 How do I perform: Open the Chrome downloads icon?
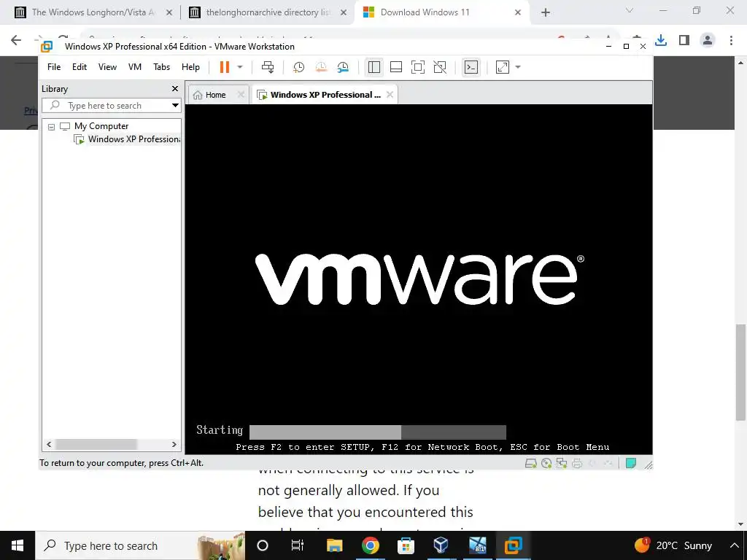(661, 40)
